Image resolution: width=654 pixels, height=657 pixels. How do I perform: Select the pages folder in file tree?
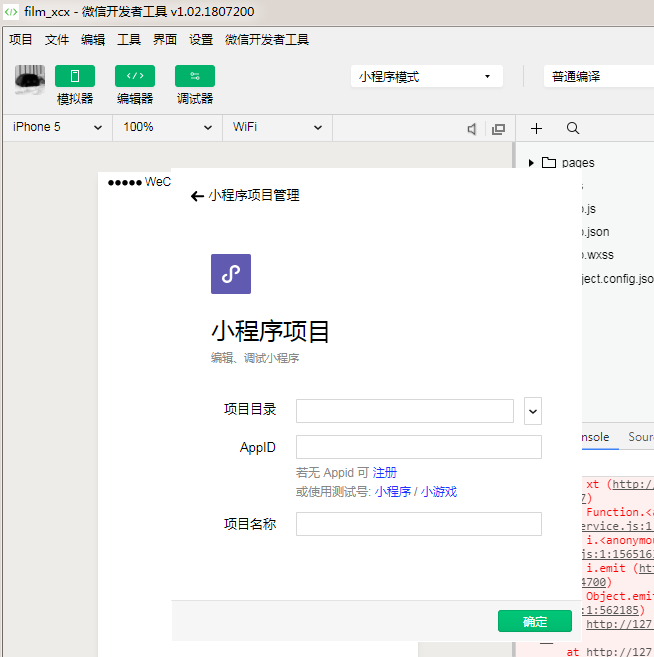(578, 163)
